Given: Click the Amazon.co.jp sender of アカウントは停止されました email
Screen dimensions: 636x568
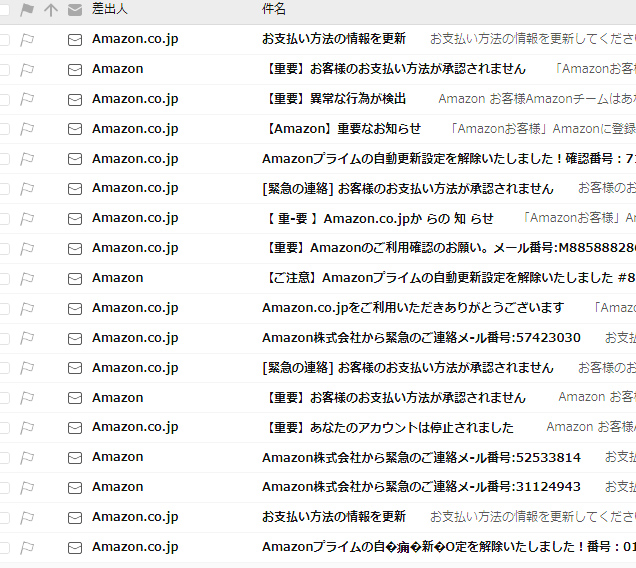Looking at the screenshot, I should [x=135, y=428].
